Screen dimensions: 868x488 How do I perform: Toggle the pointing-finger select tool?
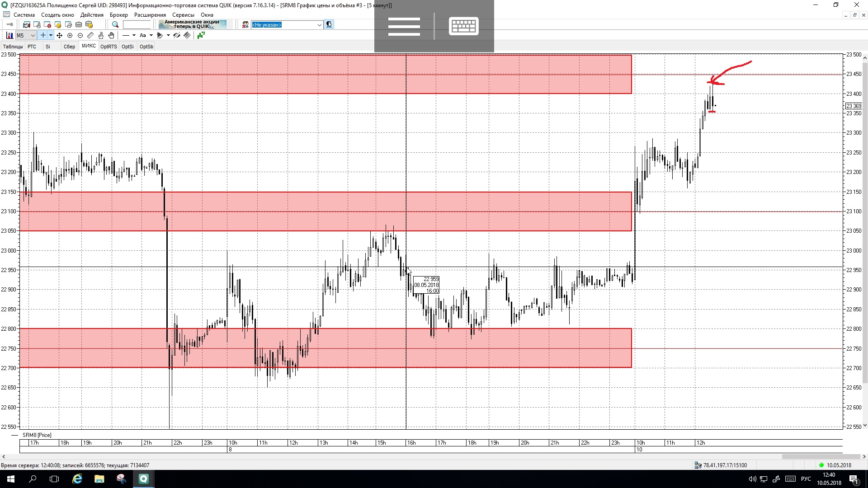click(101, 35)
